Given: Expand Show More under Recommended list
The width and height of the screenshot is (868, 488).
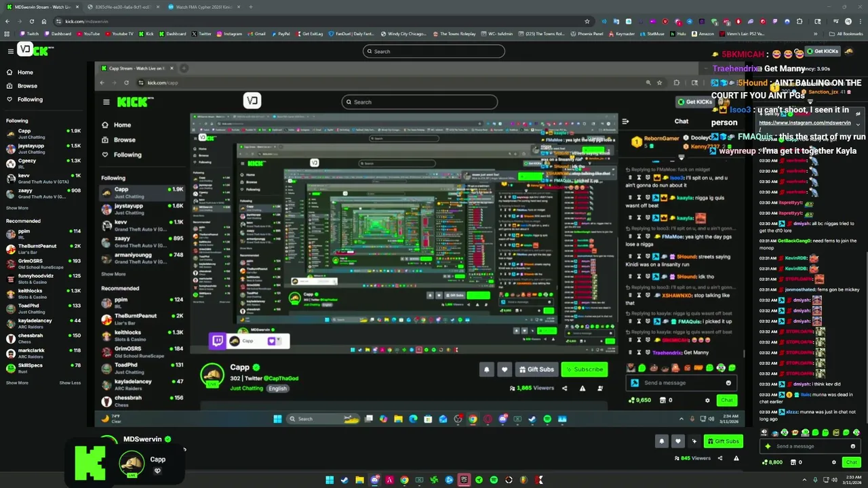Looking at the screenshot, I should [17, 383].
